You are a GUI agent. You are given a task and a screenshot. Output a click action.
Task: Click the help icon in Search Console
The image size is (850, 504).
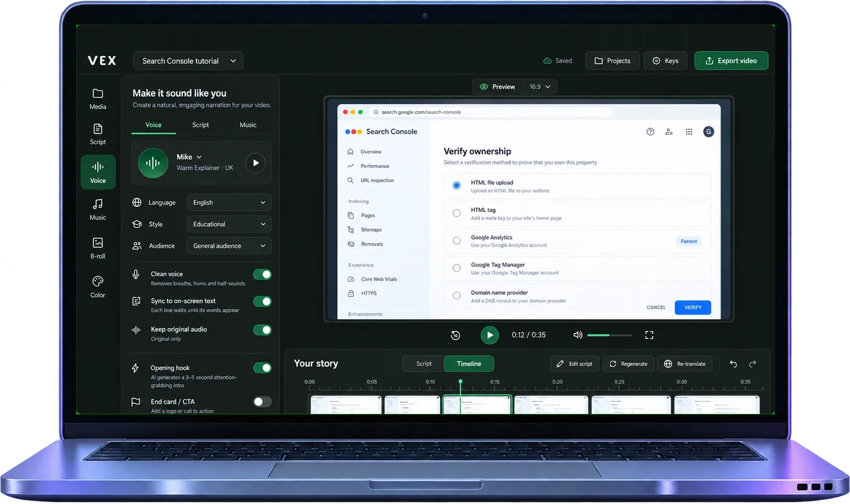[x=650, y=132]
